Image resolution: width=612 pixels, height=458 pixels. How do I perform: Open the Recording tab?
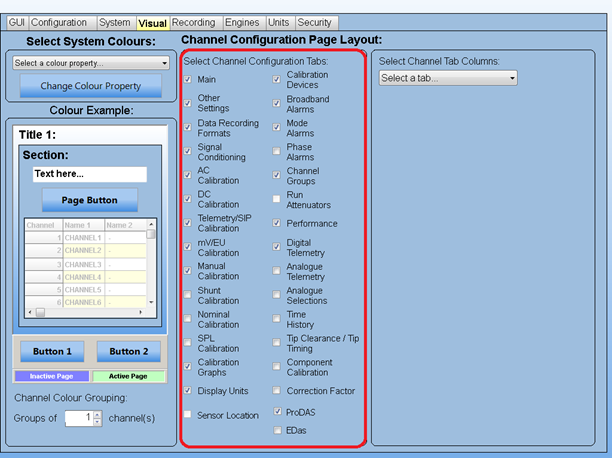click(x=196, y=23)
